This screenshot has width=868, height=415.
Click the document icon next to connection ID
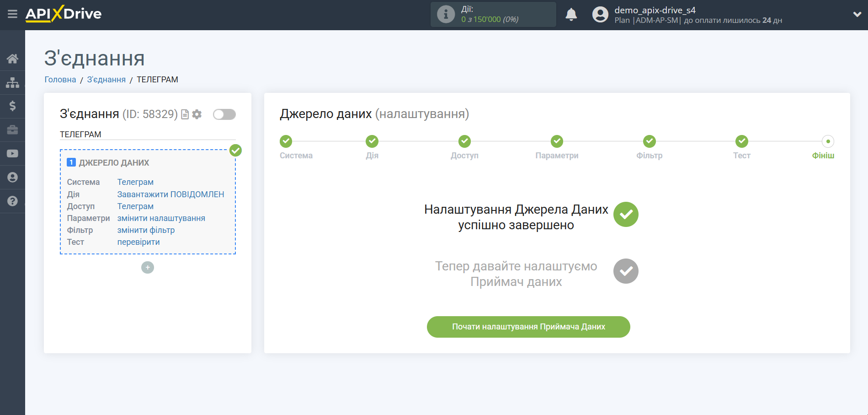184,114
